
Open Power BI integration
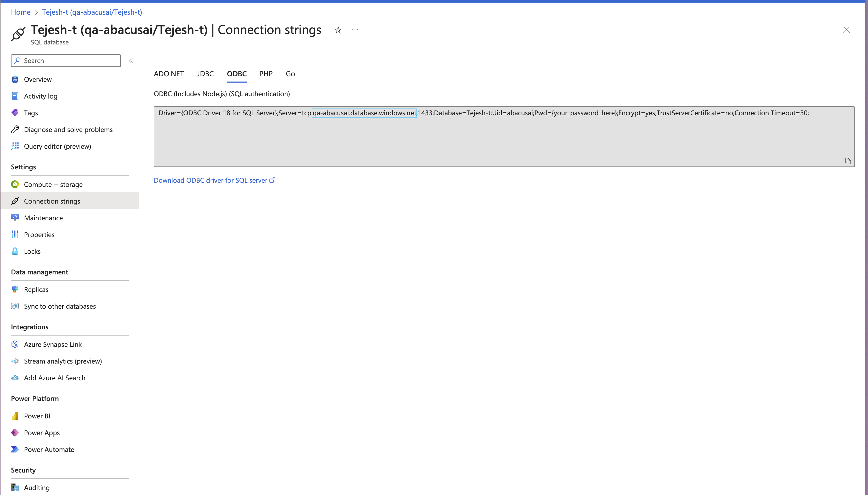(x=37, y=416)
